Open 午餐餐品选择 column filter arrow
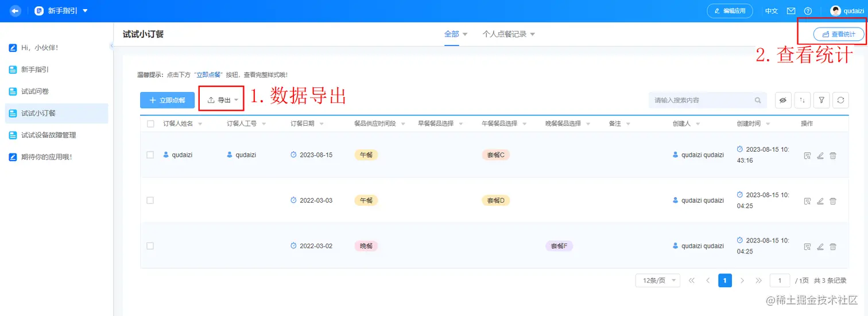The width and height of the screenshot is (868, 316). (x=524, y=124)
